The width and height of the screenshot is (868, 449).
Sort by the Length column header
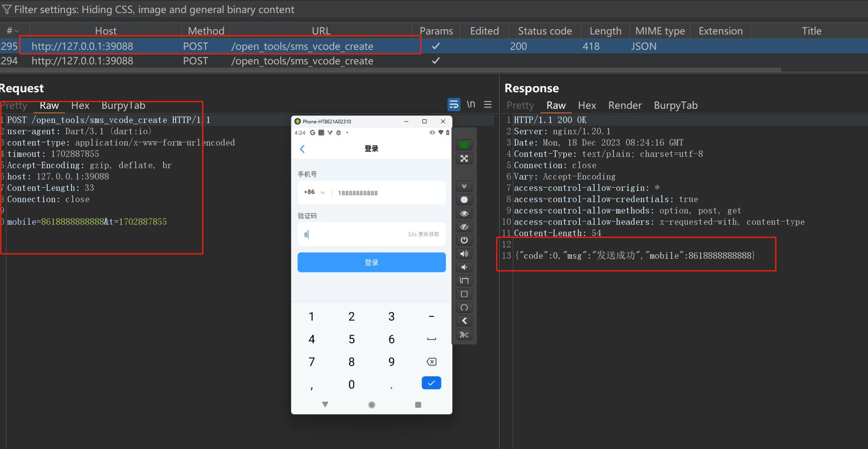coord(605,31)
